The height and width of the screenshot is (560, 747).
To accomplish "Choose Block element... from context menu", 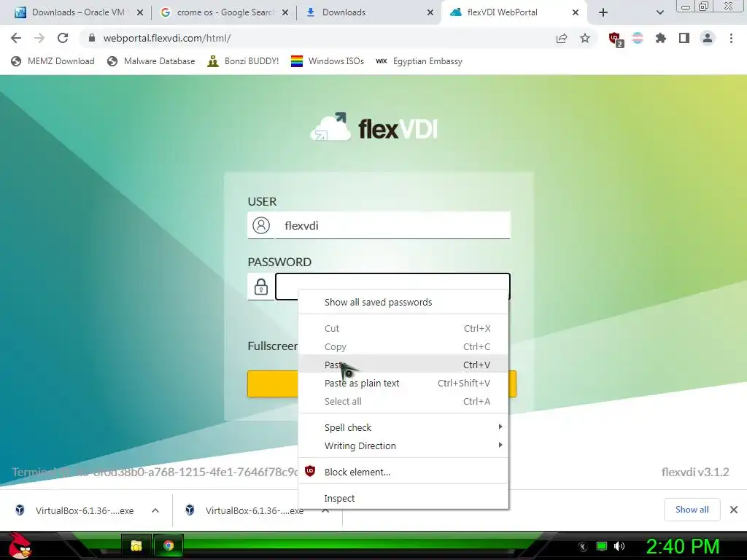I will (403, 472).
